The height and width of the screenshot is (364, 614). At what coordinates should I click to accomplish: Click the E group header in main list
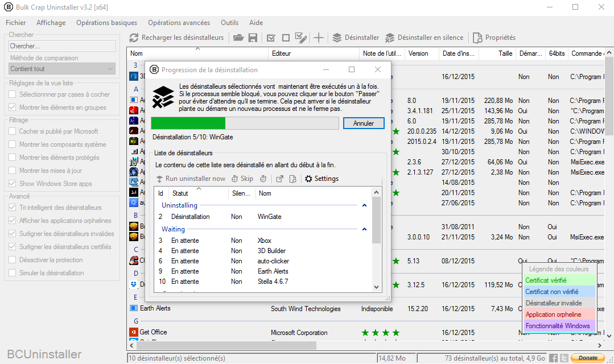(x=135, y=297)
